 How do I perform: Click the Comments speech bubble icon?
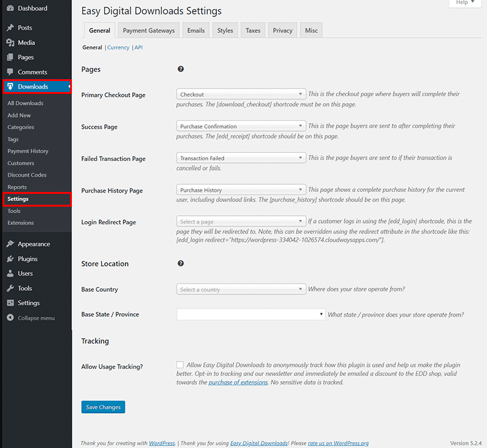[10, 72]
